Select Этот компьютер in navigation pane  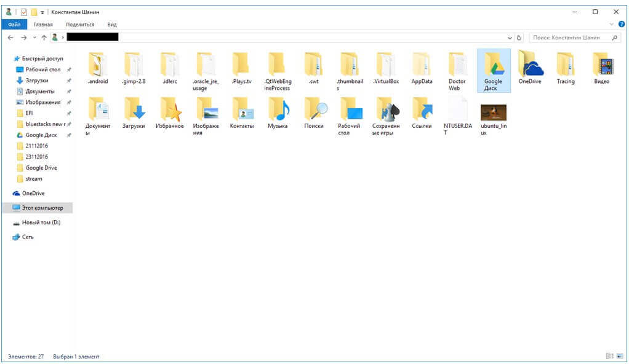pos(42,208)
